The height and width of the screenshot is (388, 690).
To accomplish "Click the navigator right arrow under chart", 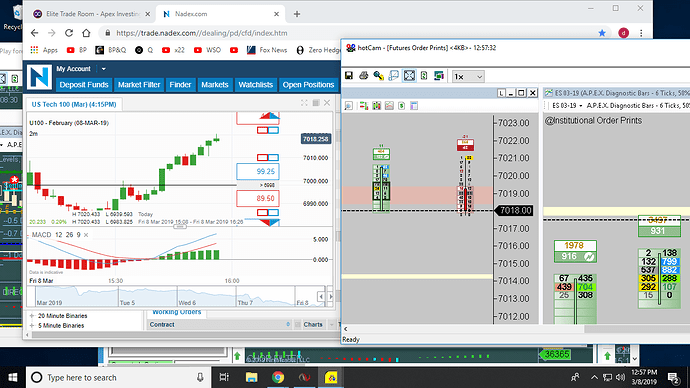I will 331,296.
